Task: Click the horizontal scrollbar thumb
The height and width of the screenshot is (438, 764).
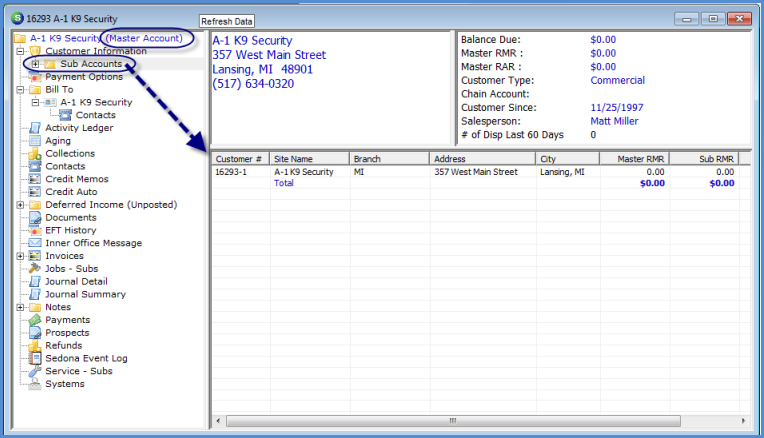Action: tap(453, 420)
